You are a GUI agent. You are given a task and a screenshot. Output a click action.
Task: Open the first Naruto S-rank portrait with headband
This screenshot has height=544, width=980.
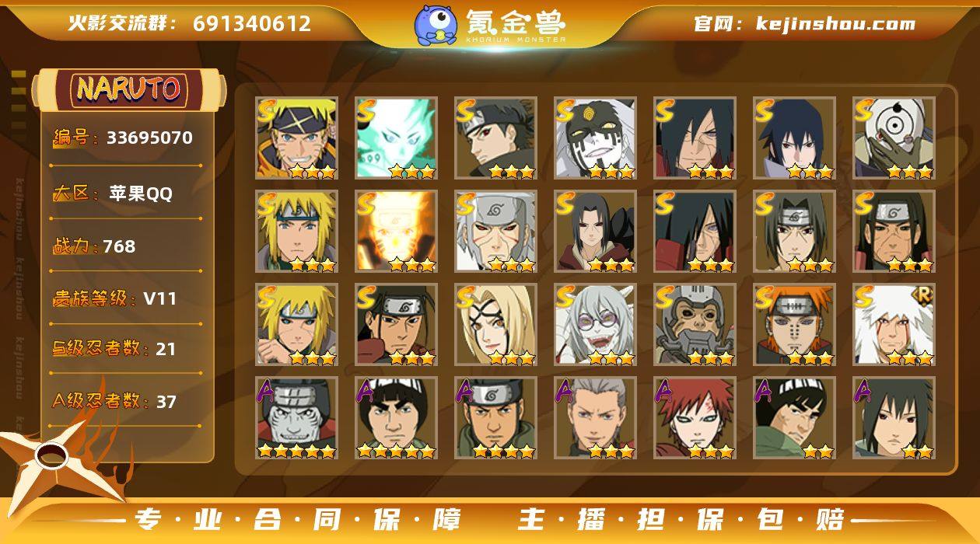tap(296, 138)
